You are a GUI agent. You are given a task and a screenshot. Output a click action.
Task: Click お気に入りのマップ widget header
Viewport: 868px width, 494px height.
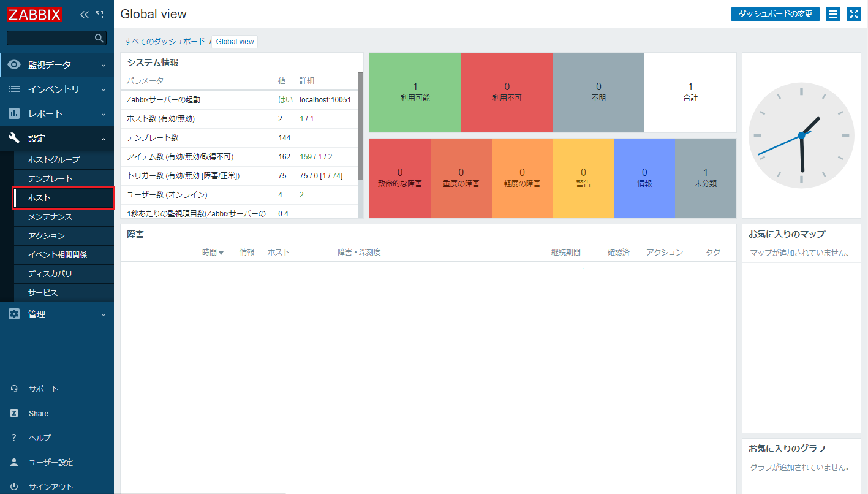[787, 234]
